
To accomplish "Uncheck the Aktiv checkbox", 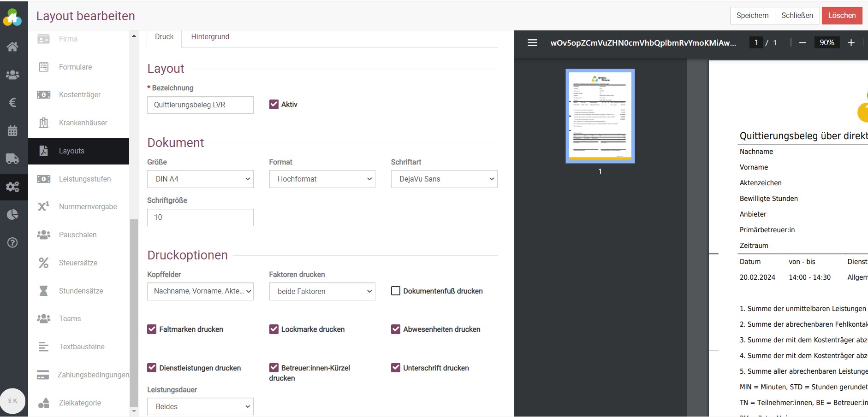I will [274, 105].
